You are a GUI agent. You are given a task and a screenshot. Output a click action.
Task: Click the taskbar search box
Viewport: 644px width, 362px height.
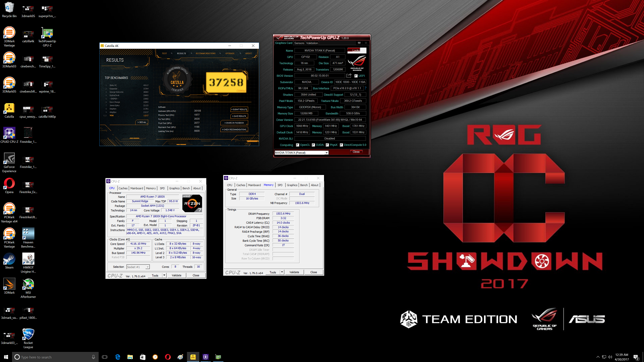point(55,357)
